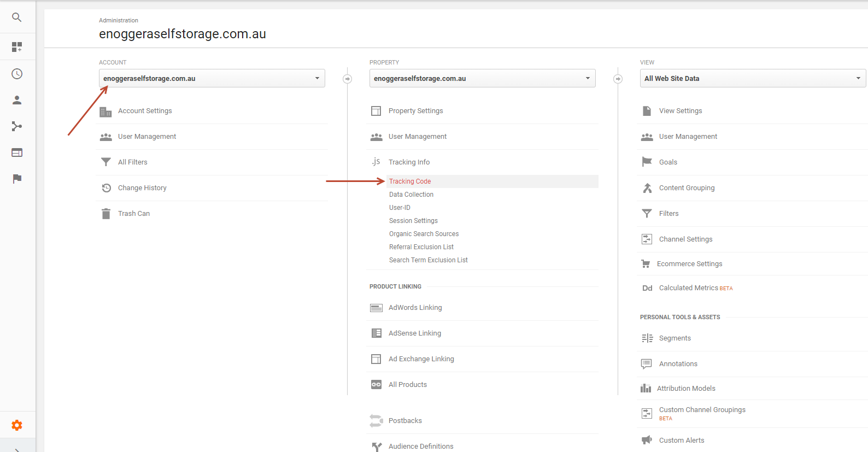
Task: Click the Content Grouping icon
Action: tap(647, 188)
